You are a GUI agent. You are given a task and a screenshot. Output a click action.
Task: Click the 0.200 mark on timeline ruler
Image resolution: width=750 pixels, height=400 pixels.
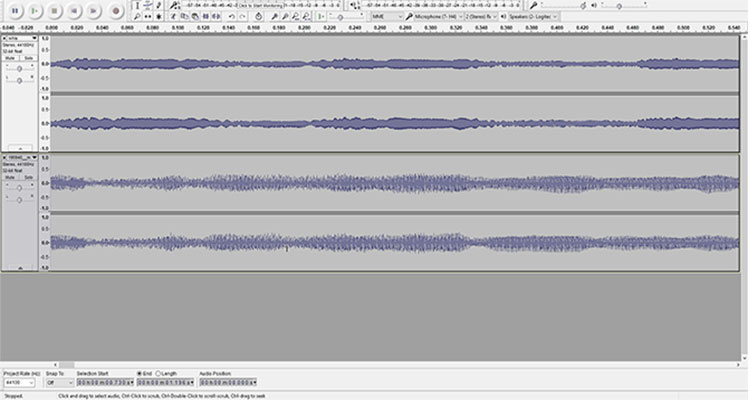[x=304, y=28]
